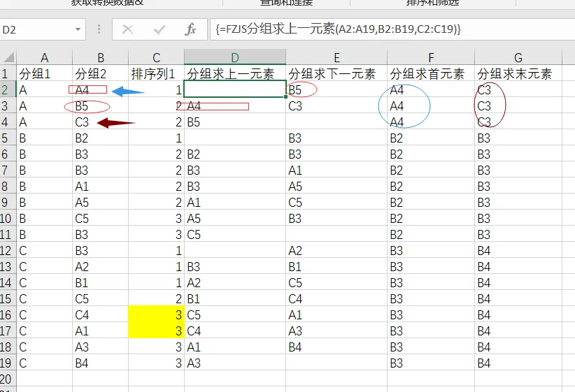Click header cell '分组求下一元素'
The width and height of the screenshot is (575, 392).
(x=336, y=74)
